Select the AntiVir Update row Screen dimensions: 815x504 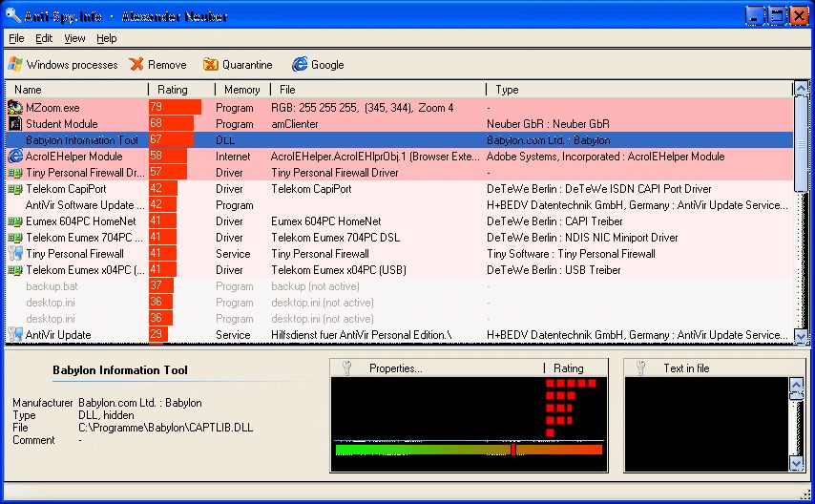399,334
